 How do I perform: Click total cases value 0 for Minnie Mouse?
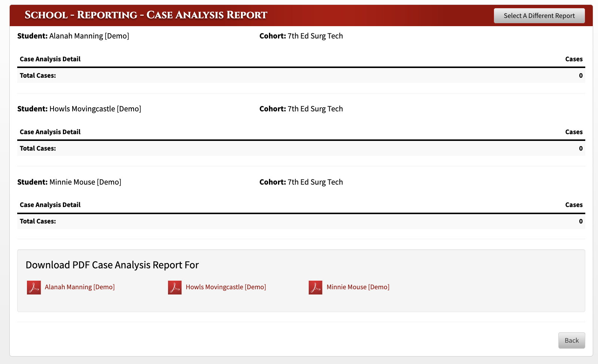point(581,221)
